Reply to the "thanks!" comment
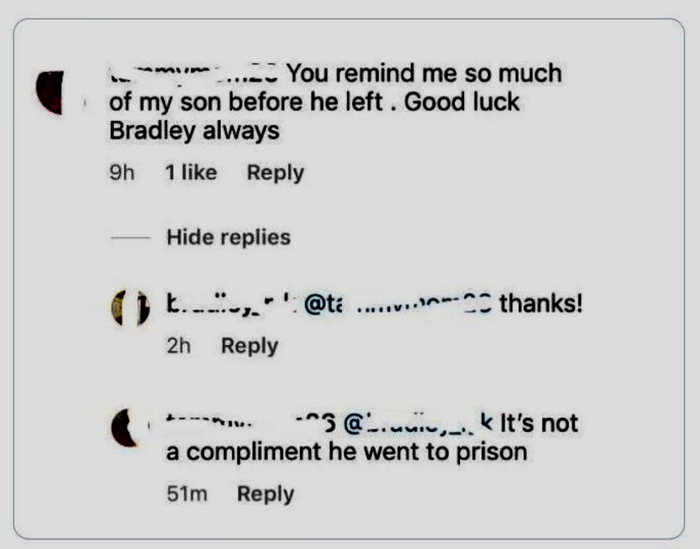The height and width of the screenshot is (549, 700). click(250, 346)
